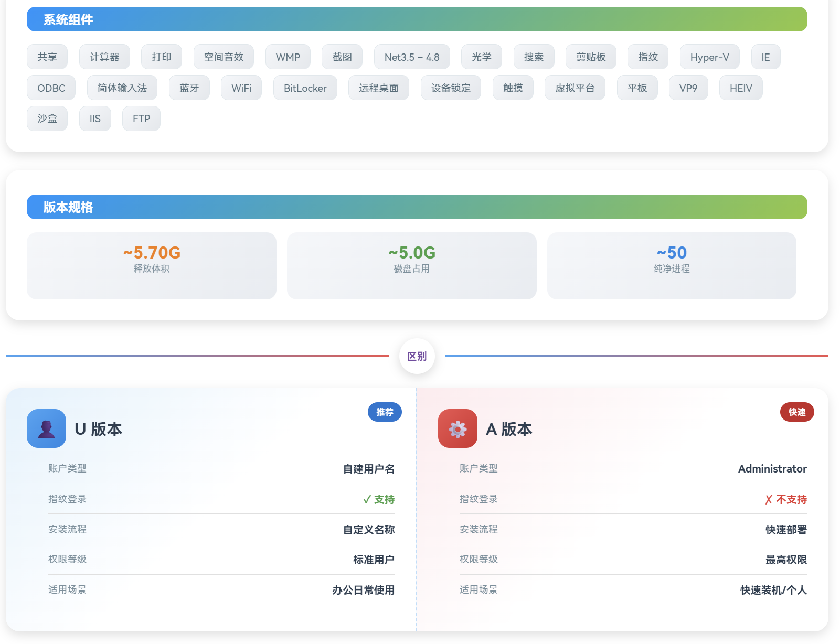Image resolution: width=840 pixels, height=644 pixels.
Task: Click the 区别 divider badge
Action: pyautogui.click(x=417, y=356)
